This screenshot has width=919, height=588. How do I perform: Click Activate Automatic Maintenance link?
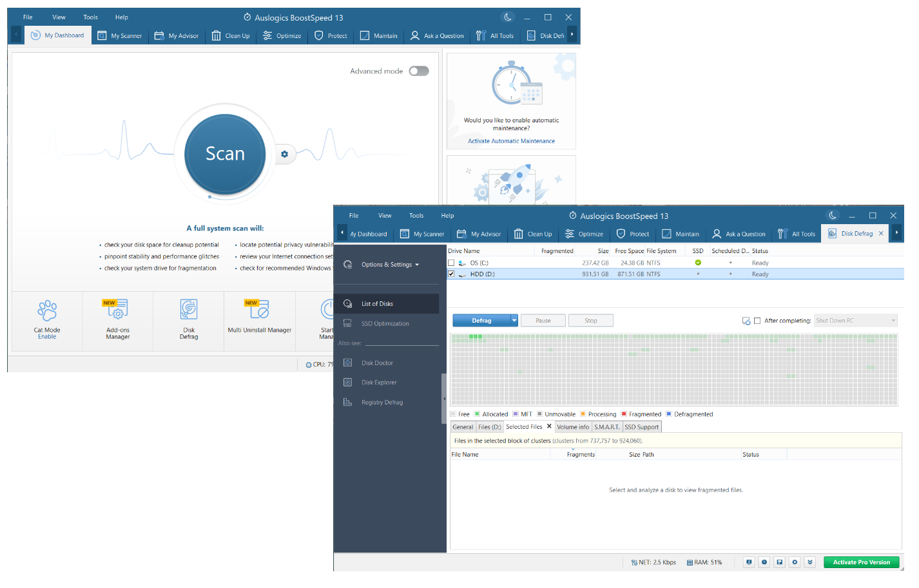(511, 141)
